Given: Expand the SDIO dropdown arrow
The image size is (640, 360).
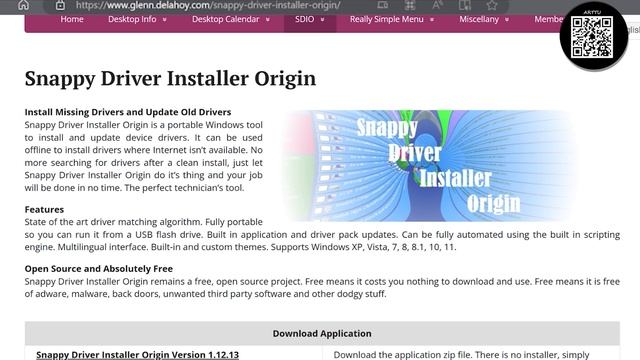Looking at the screenshot, I should click(x=322, y=20).
